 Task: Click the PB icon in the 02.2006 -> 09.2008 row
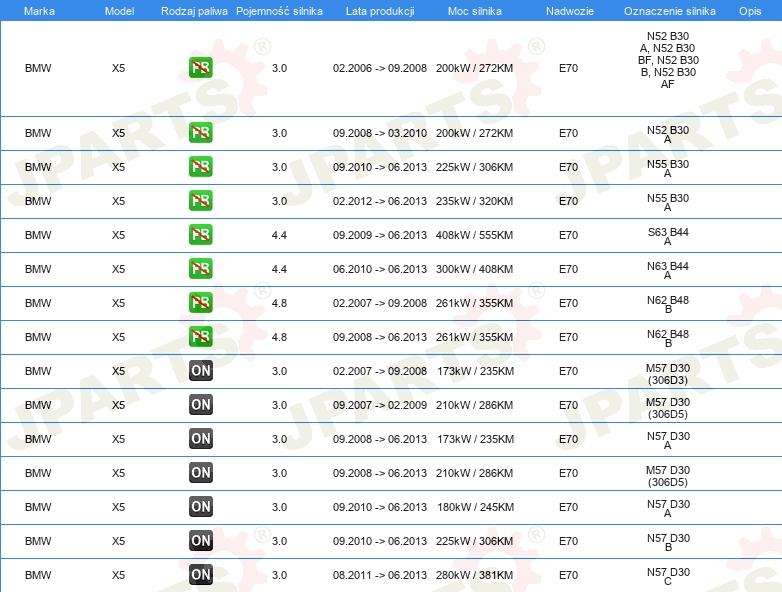point(201,68)
